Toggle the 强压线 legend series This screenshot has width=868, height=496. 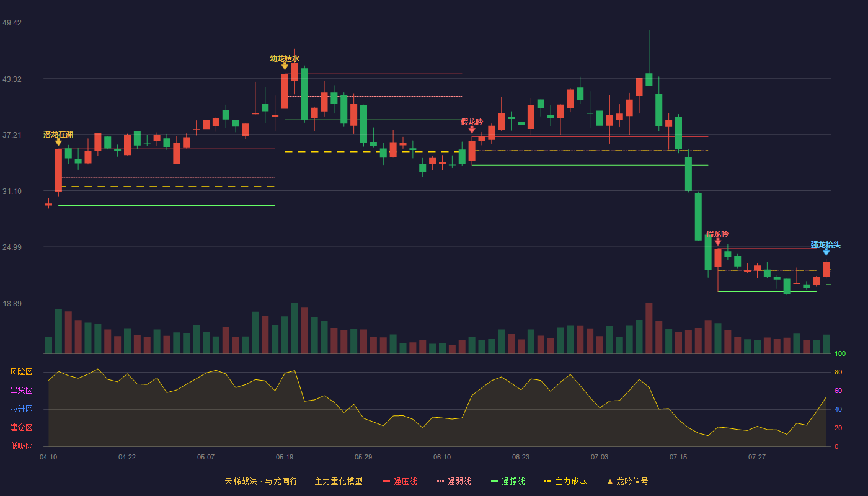[x=400, y=481]
